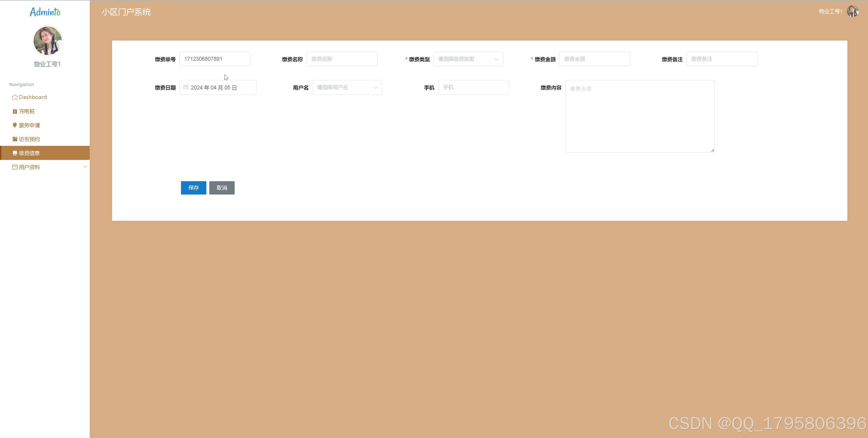
Task: Focus the 缴费名称 input field
Action: click(x=342, y=59)
